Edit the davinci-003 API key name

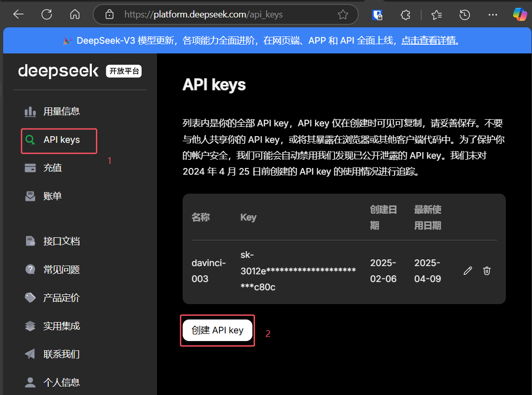467,271
